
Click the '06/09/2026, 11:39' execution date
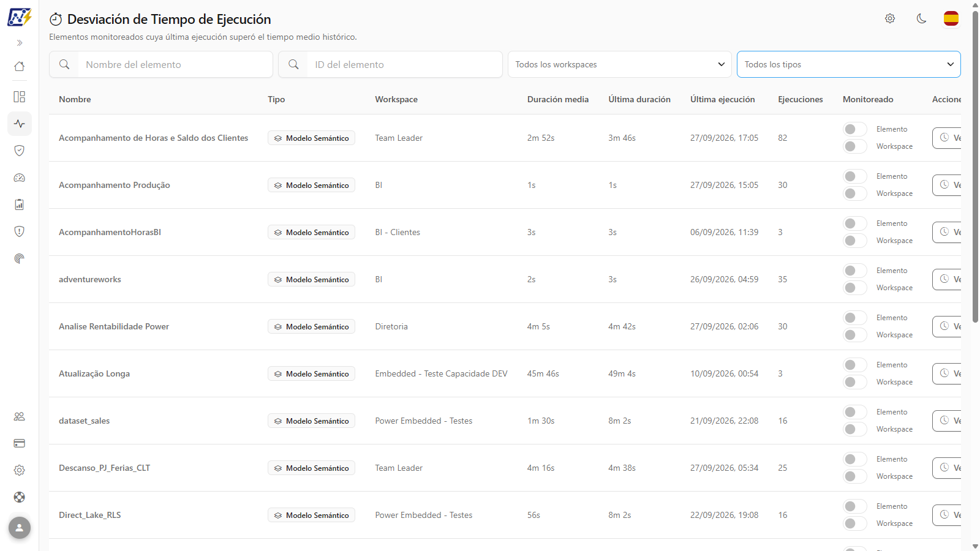[724, 232]
